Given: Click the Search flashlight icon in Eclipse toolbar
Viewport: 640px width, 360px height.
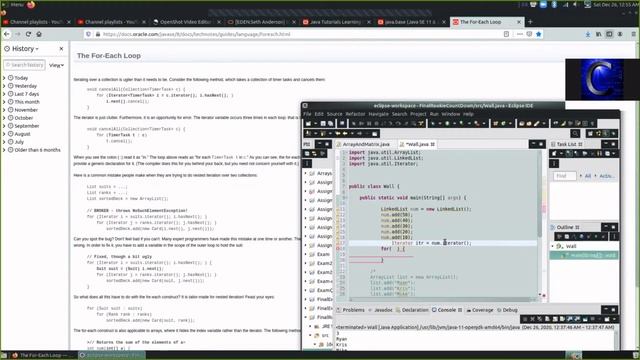Looking at the screenshot, I should 537,123.
